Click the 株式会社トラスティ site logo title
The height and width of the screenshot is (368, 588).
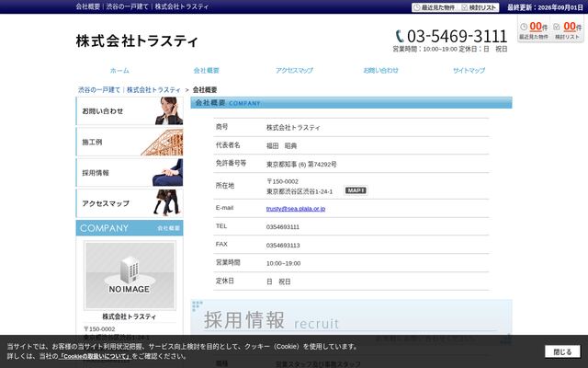[137, 40]
